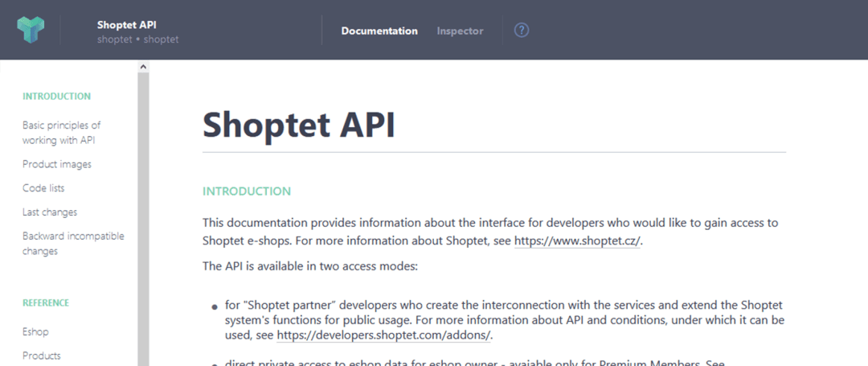Click the Apiary logo icon
The width and height of the screenshot is (868, 366).
(31, 30)
